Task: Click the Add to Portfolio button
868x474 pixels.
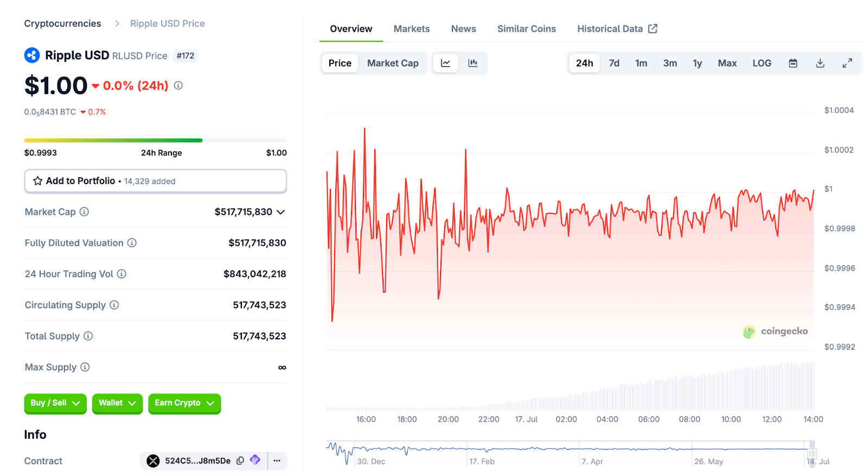Action: (x=156, y=181)
